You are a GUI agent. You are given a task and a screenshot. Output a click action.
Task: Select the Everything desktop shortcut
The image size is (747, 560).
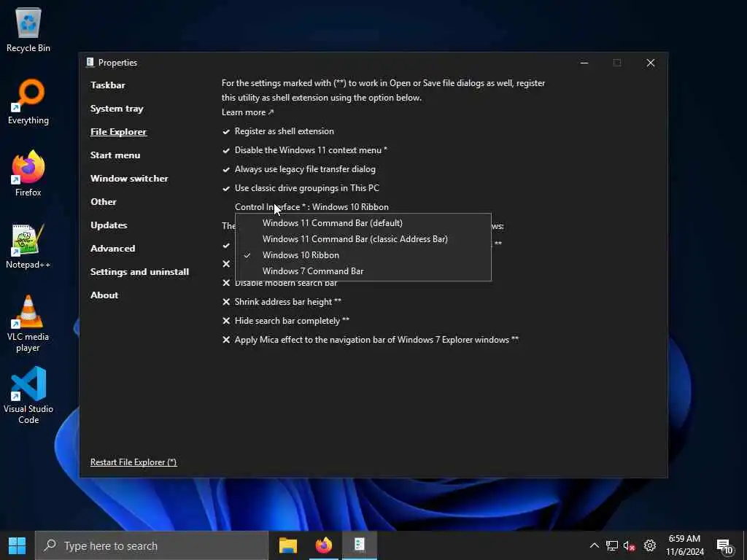click(x=28, y=102)
